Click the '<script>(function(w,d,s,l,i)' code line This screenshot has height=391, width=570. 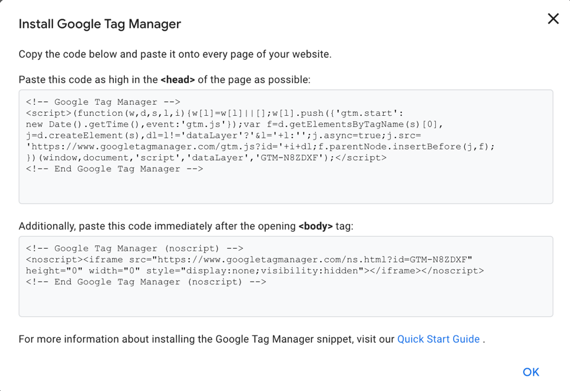(x=214, y=113)
